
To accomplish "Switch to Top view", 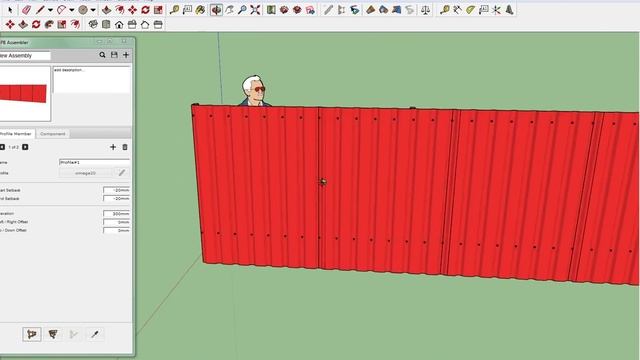I will tap(106, 24).
